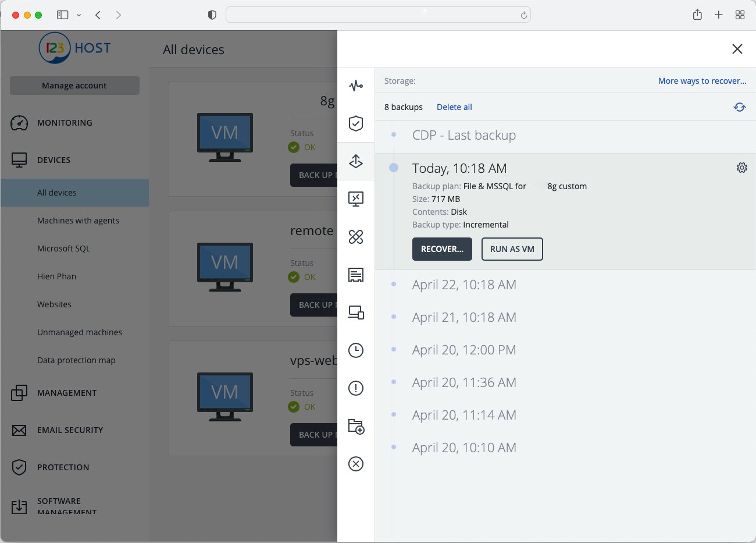Expand the April 20, 12:00 PM backup
The width and height of the screenshot is (756, 543).
click(464, 350)
